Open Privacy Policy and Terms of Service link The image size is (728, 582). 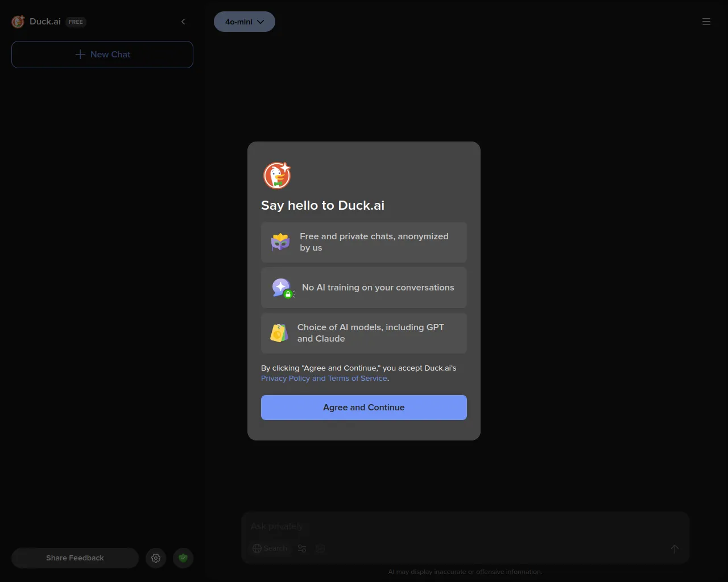(x=324, y=379)
